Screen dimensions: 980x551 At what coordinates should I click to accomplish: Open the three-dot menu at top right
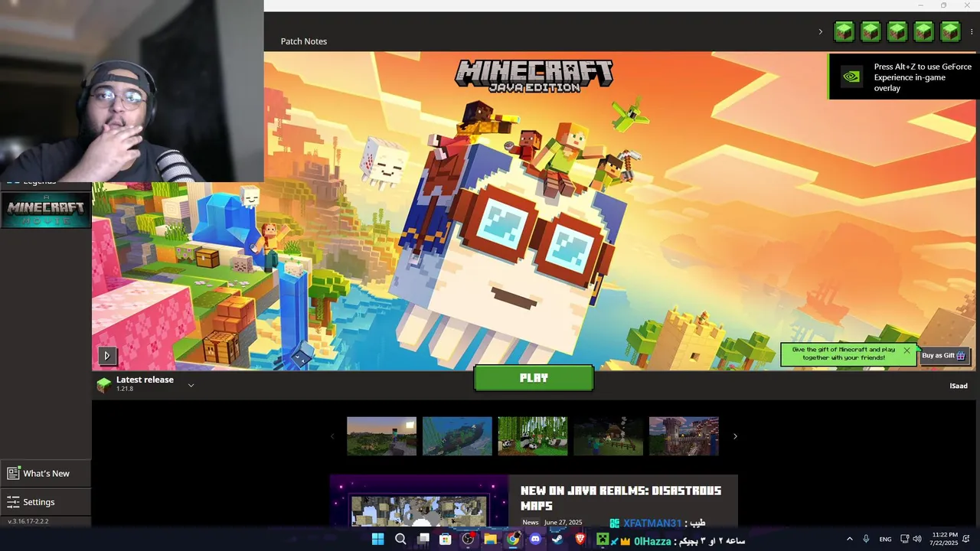click(x=972, y=32)
